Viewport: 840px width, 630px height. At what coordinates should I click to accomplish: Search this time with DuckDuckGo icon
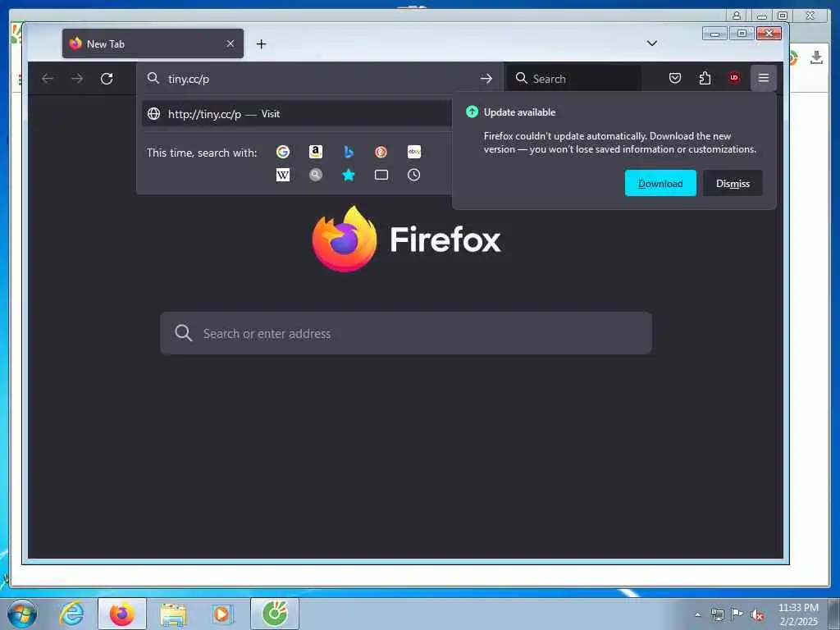coord(381,152)
